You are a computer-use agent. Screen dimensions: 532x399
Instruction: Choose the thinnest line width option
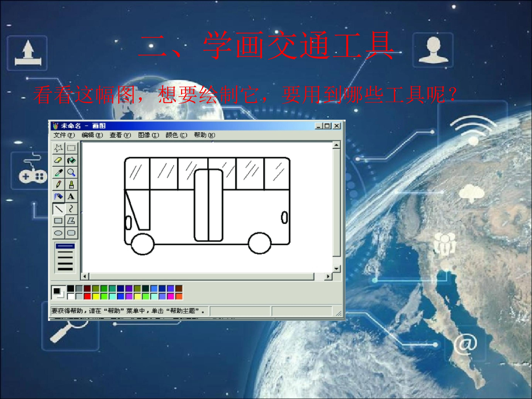(65, 246)
